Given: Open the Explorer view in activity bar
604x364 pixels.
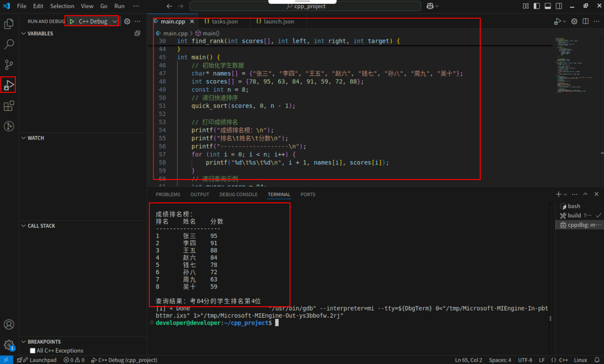Looking at the screenshot, I should pos(9,24).
